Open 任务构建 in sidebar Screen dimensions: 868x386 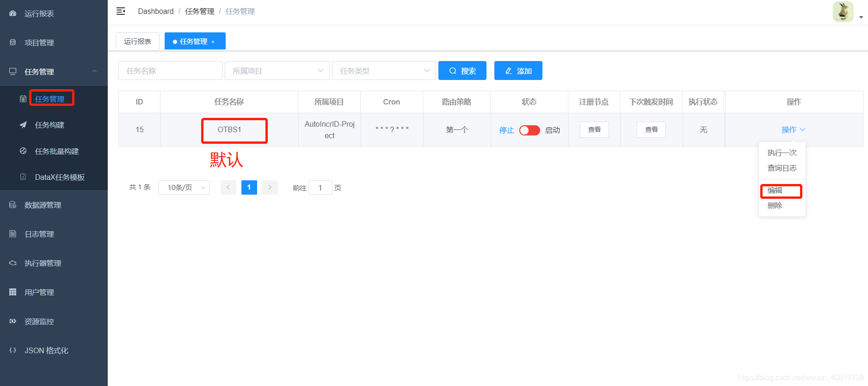[54, 125]
